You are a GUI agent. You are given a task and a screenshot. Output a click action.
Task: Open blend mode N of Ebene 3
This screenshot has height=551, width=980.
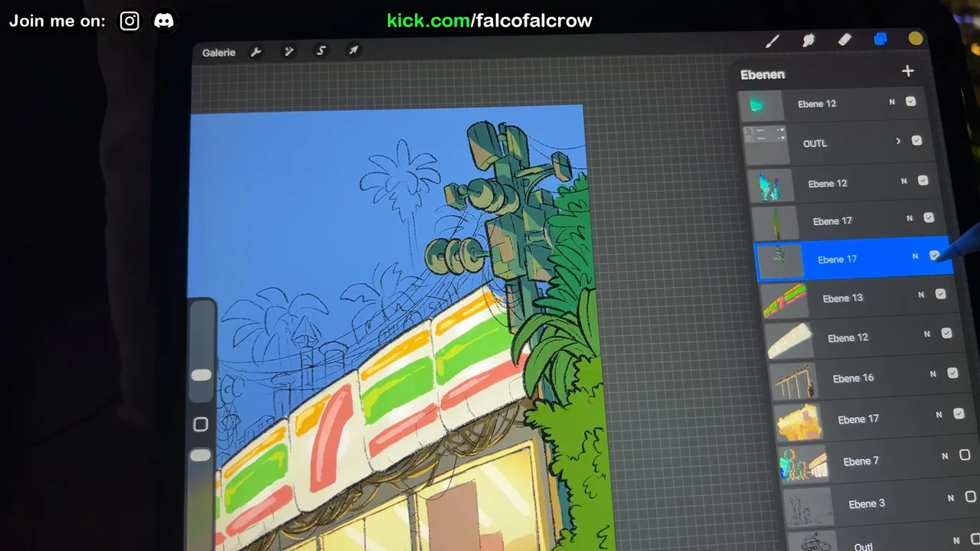(951, 498)
